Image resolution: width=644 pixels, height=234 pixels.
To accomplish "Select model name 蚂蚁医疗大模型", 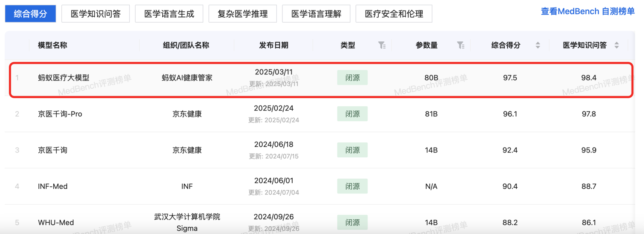I will coord(63,78).
